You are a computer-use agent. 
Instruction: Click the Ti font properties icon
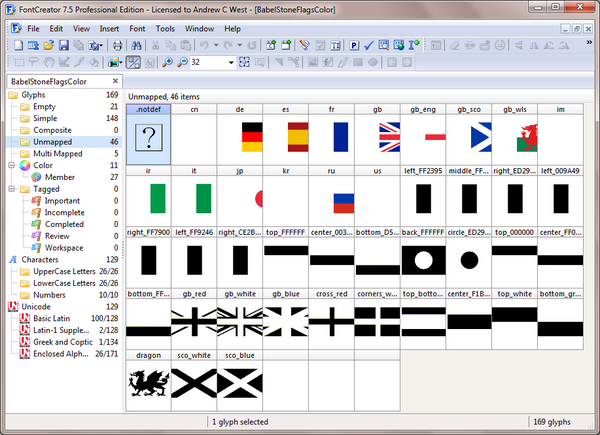(x=335, y=46)
